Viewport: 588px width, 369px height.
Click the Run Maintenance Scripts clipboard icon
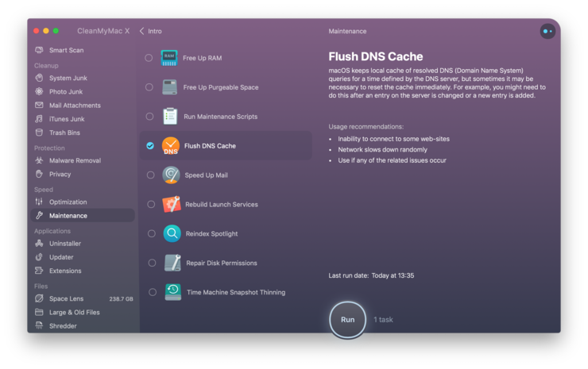pos(170,116)
